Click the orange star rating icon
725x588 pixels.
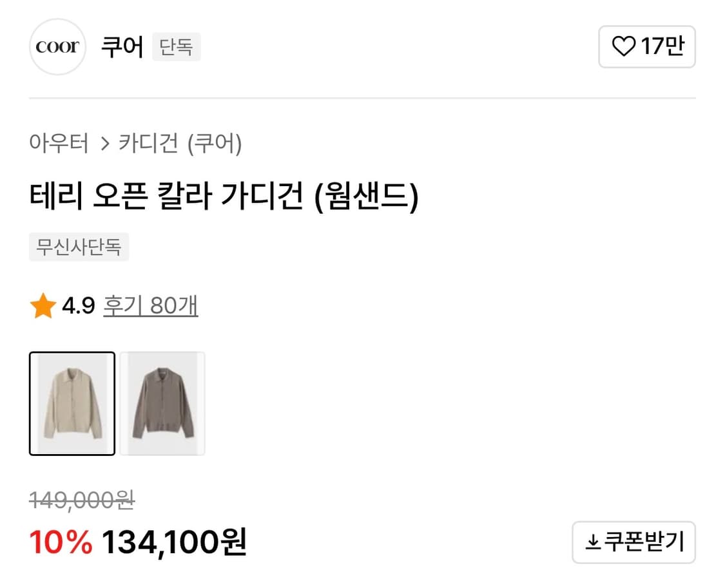point(43,307)
